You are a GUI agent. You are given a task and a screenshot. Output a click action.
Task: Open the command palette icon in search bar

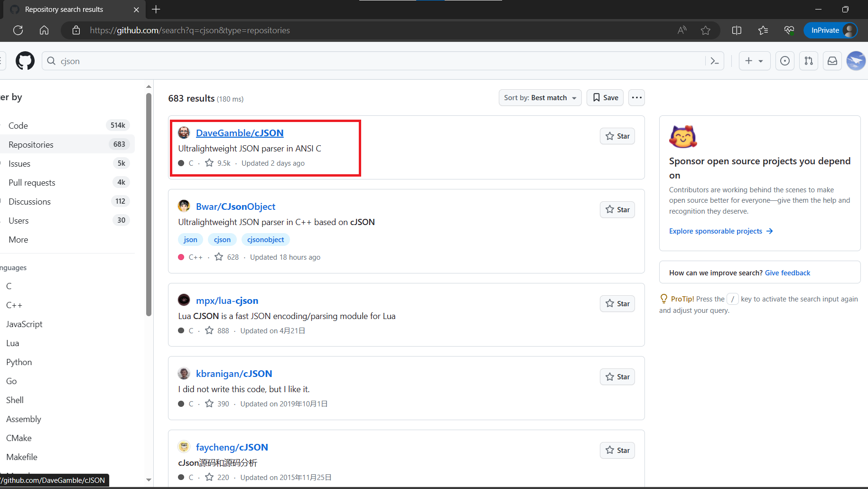click(715, 61)
